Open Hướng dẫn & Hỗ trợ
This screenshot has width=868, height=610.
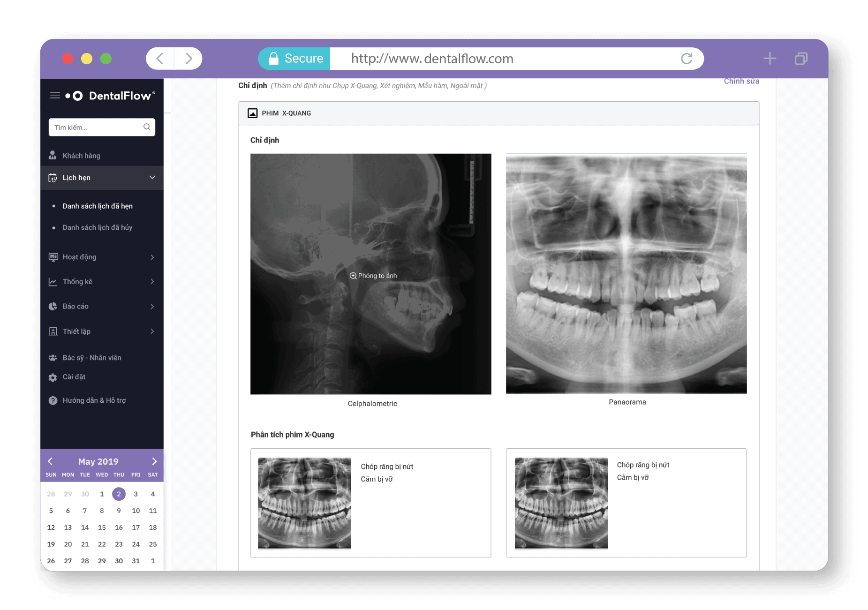click(x=94, y=400)
